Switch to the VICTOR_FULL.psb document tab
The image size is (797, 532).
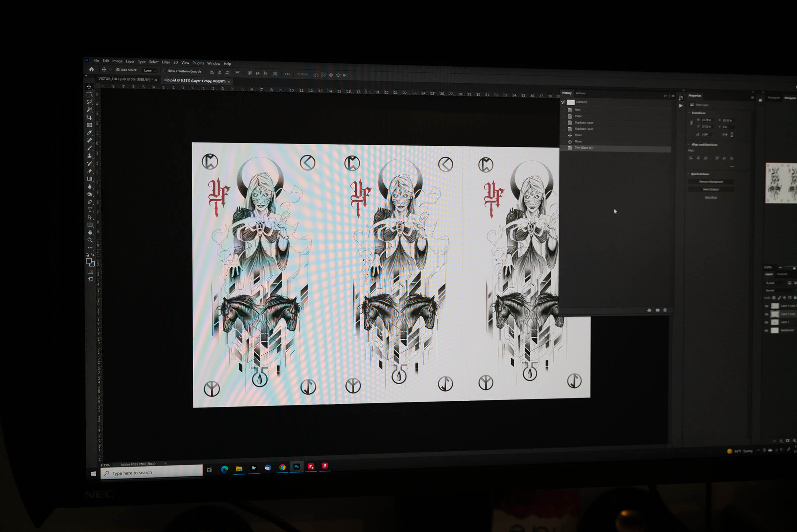(126, 79)
